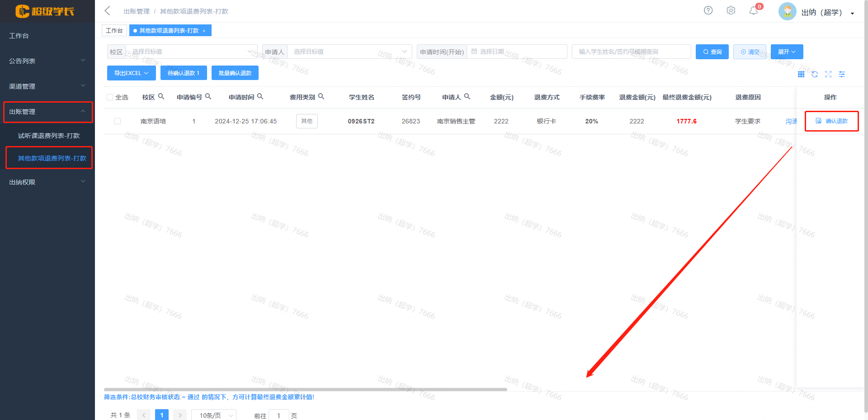Click the 批量确认退款 button
The image size is (868, 420).
tap(235, 73)
